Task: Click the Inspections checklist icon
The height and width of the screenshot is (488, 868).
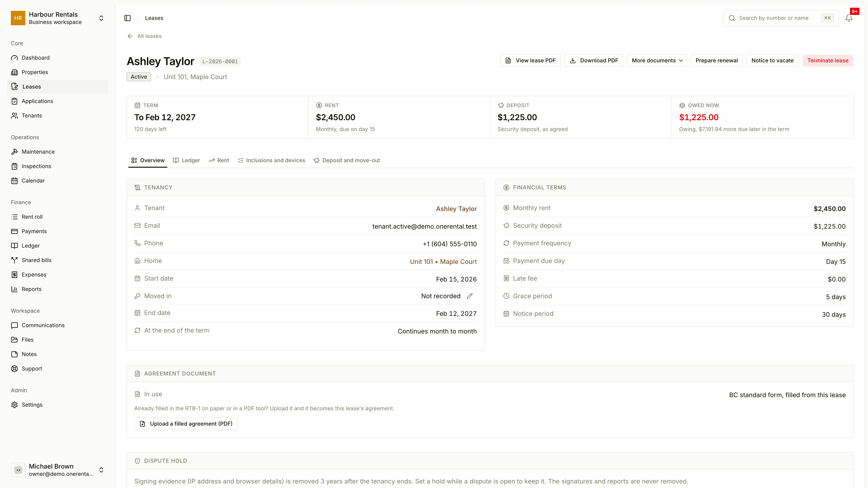Action: click(14, 166)
